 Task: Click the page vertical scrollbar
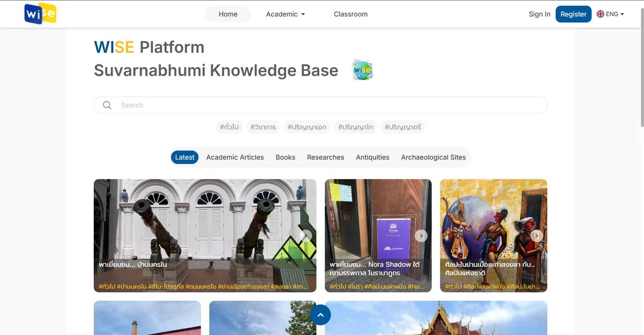(642, 68)
